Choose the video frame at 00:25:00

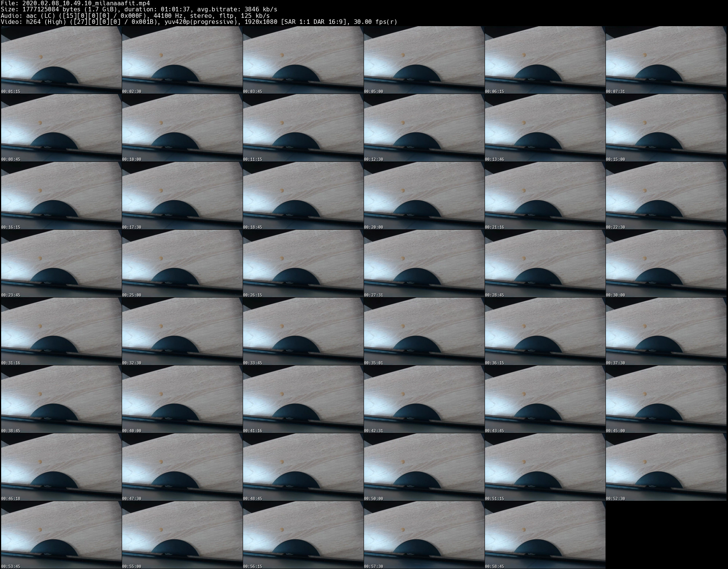[x=182, y=263]
